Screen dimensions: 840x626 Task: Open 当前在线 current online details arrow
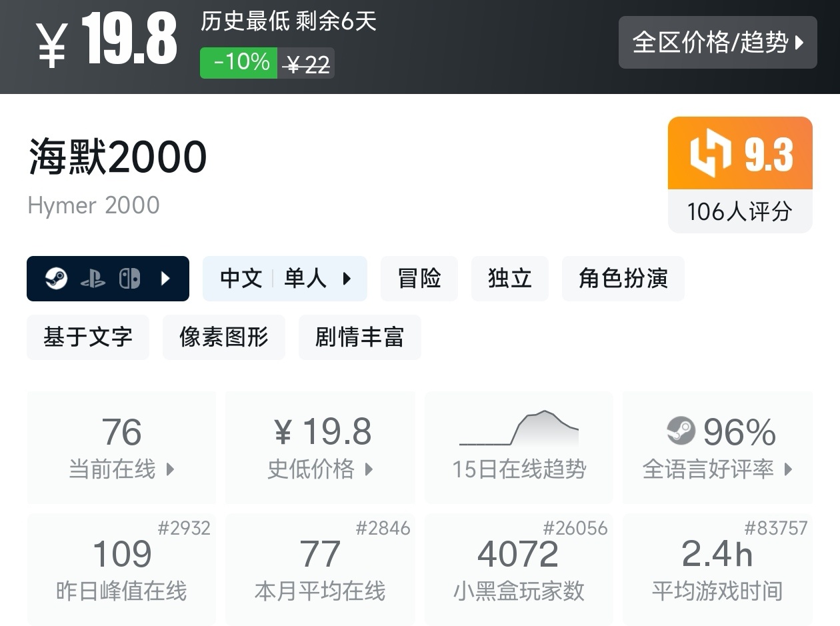(x=170, y=469)
